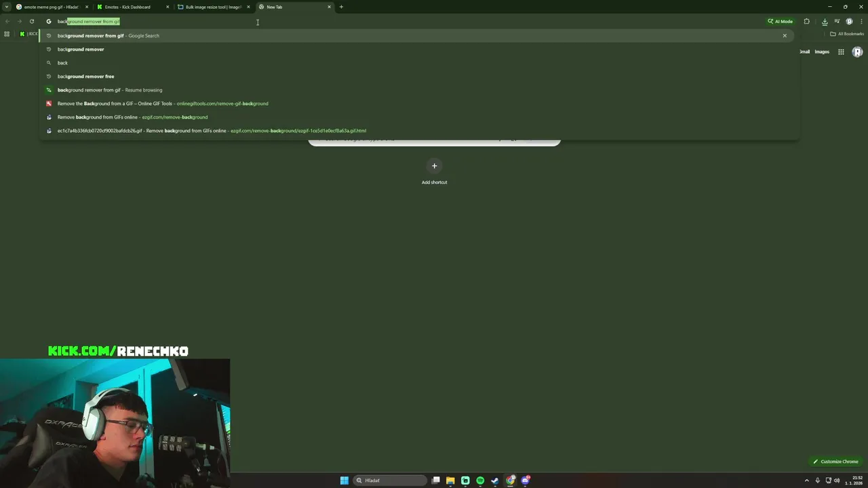The height and width of the screenshot is (488, 868).
Task: Open the media controls icon in toolbar
Action: coord(837,21)
